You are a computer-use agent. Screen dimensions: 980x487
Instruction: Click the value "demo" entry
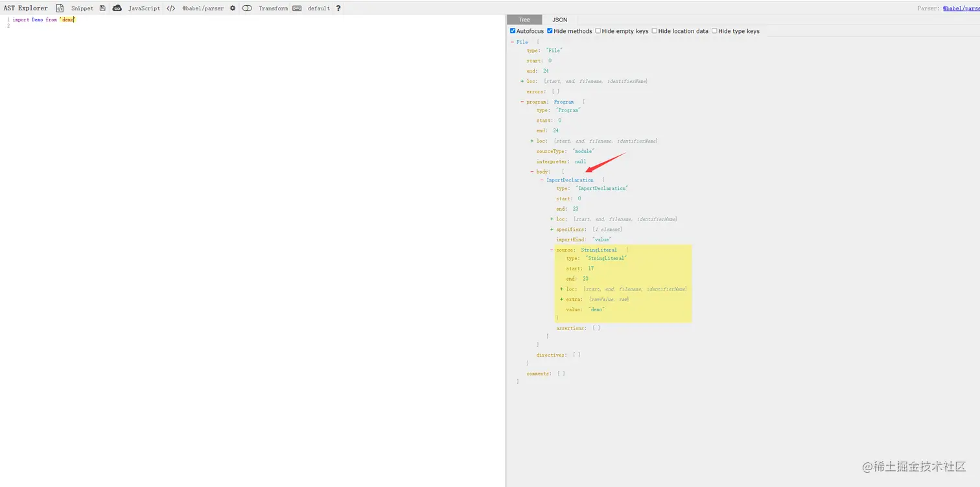[x=585, y=310]
